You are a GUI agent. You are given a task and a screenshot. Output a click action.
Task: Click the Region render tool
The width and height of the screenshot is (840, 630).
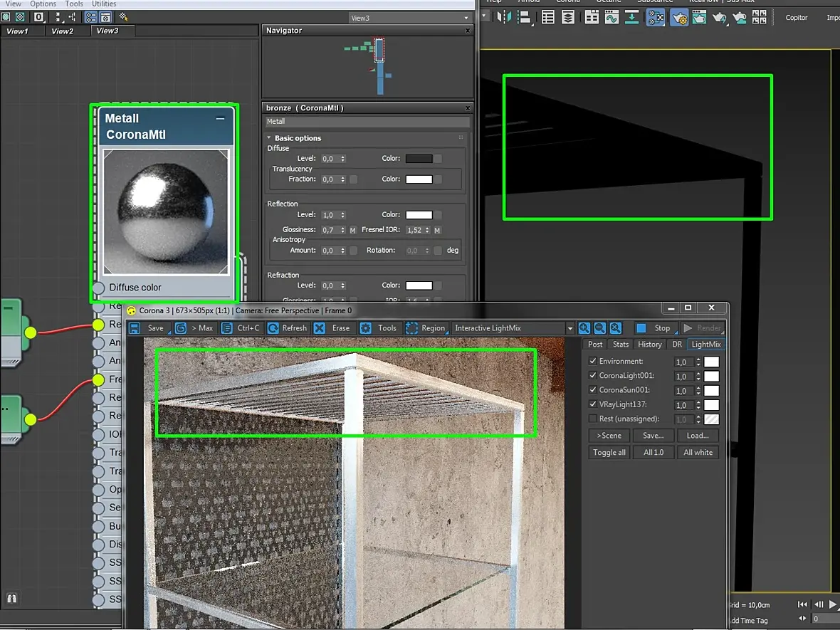[425, 328]
